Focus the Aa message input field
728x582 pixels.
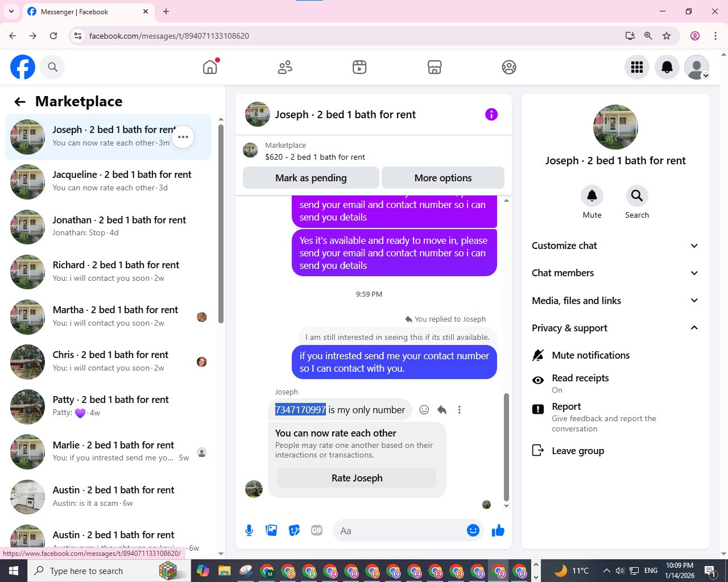(x=401, y=530)
